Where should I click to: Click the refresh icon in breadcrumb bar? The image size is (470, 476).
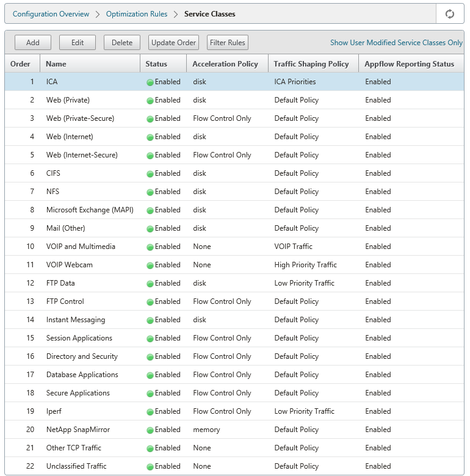[450, 14]
